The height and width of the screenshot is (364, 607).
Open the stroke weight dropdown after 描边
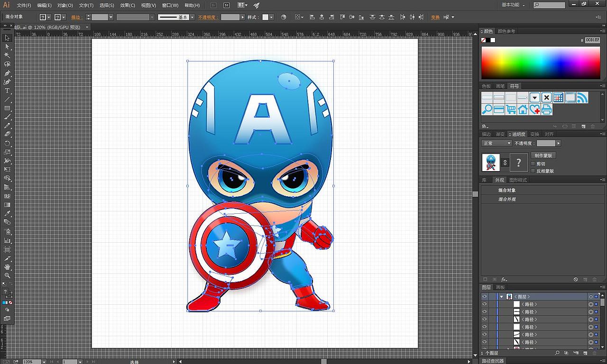point(111,17)
